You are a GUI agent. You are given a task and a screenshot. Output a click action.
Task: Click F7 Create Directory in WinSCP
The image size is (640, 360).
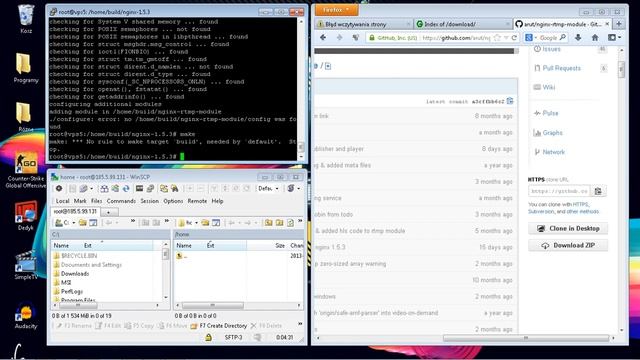click(x=219, y=326)
